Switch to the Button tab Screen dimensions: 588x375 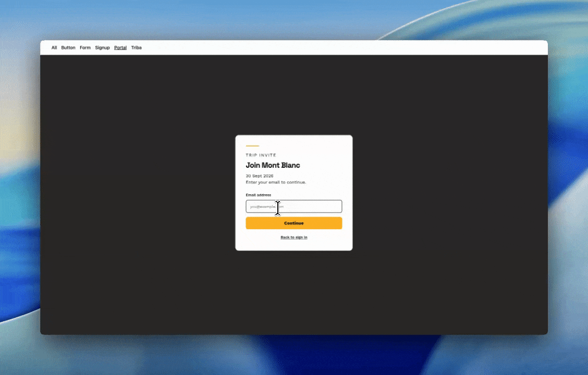coord(68,47)
